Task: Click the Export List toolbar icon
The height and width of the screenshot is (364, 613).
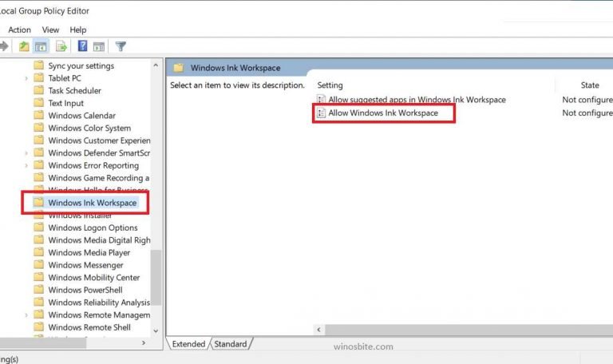Action: [61, 47]
